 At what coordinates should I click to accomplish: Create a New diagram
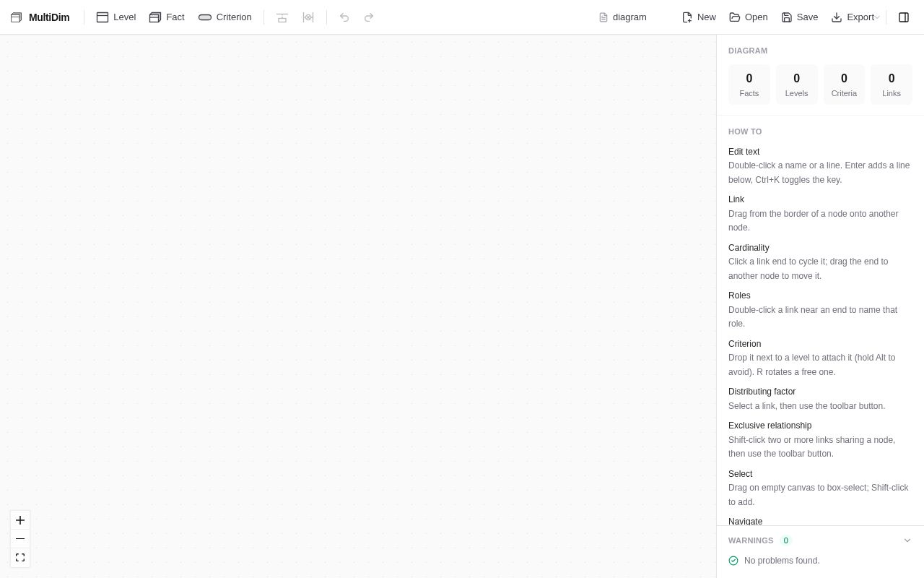[699, 17]
